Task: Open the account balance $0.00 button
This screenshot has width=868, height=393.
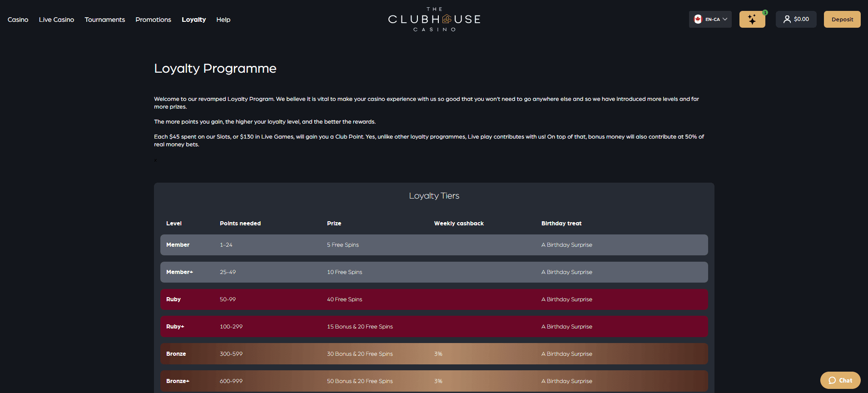Action: 796,19
